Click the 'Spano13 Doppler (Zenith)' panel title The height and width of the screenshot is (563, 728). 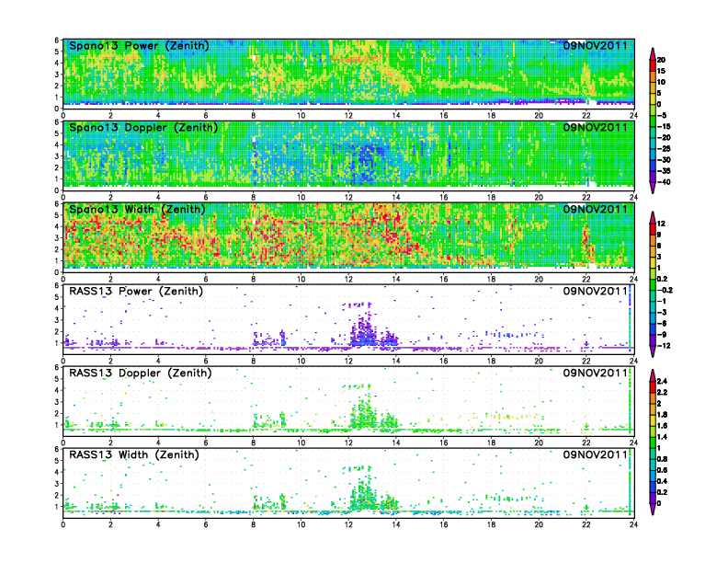click(x=143, y=128)
